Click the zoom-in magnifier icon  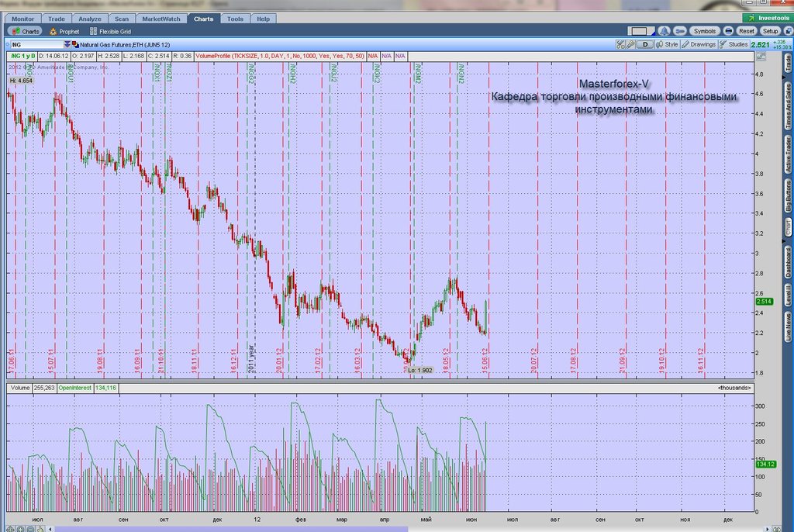pyautogui.click(x=20, y=529)
